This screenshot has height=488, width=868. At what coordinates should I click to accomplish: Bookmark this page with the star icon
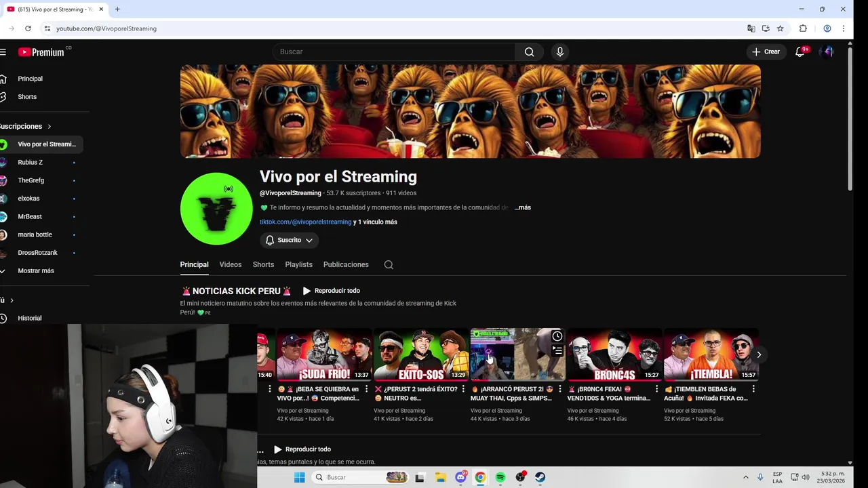point(781,28)
